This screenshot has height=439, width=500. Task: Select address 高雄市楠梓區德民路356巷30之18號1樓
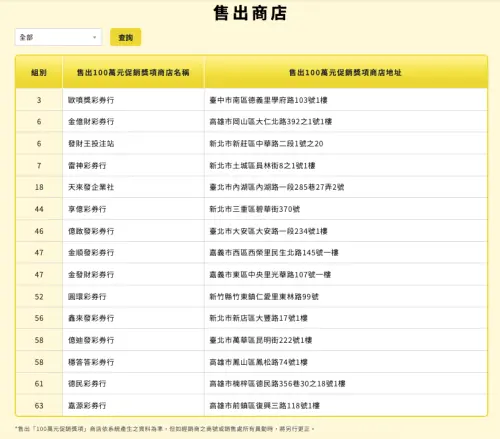click(277, 384)
